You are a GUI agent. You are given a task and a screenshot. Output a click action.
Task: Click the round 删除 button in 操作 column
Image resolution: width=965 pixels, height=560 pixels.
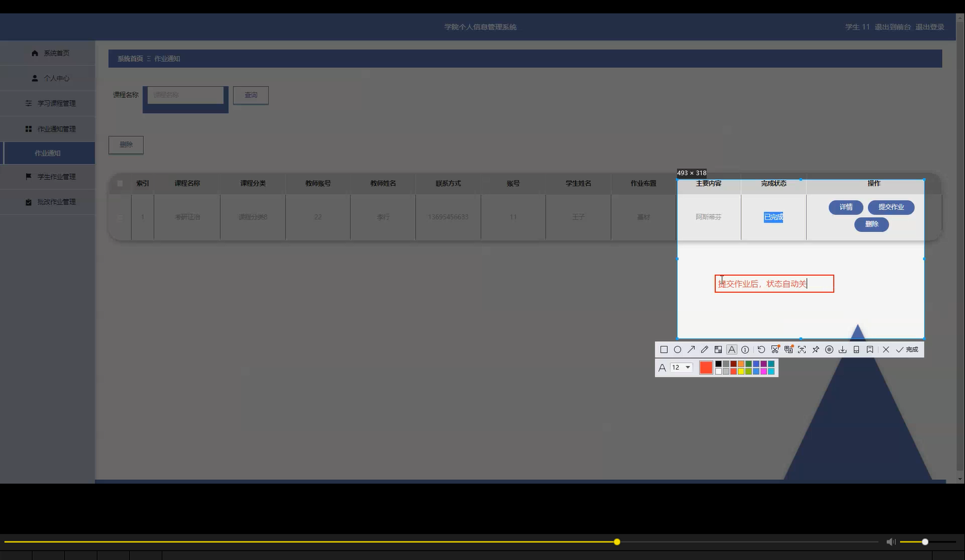[x=871, y=225]
